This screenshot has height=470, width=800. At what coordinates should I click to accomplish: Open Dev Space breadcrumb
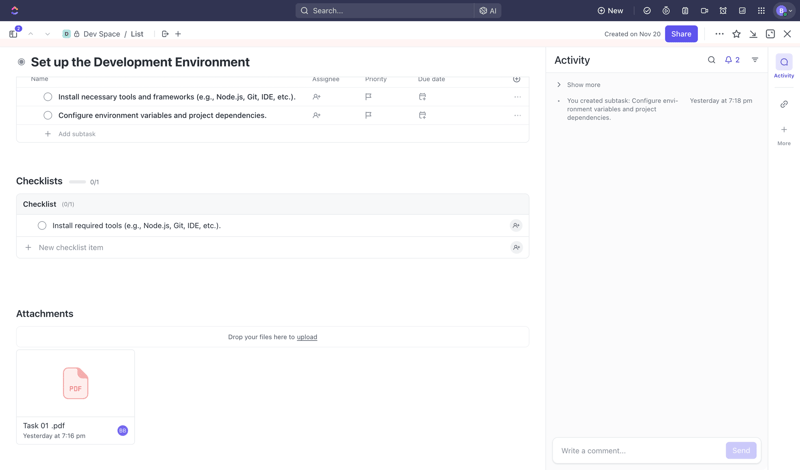tap(102, 34)
